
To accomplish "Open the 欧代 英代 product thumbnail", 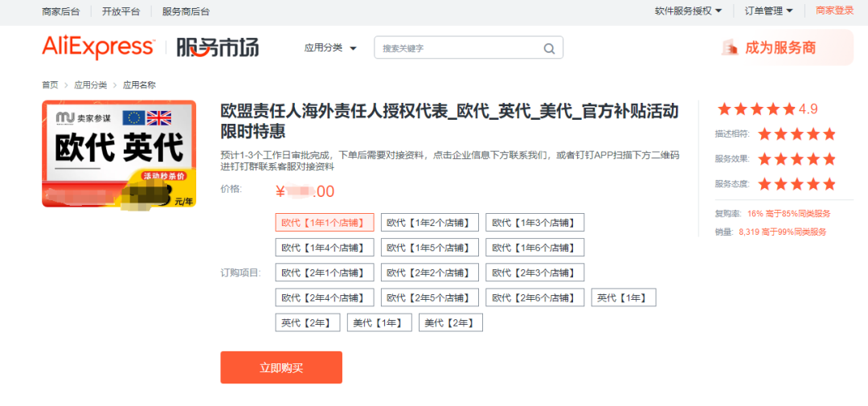I will click(119, 154).
